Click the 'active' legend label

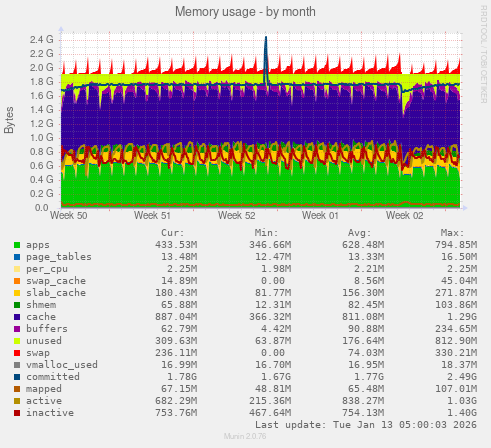44,401
